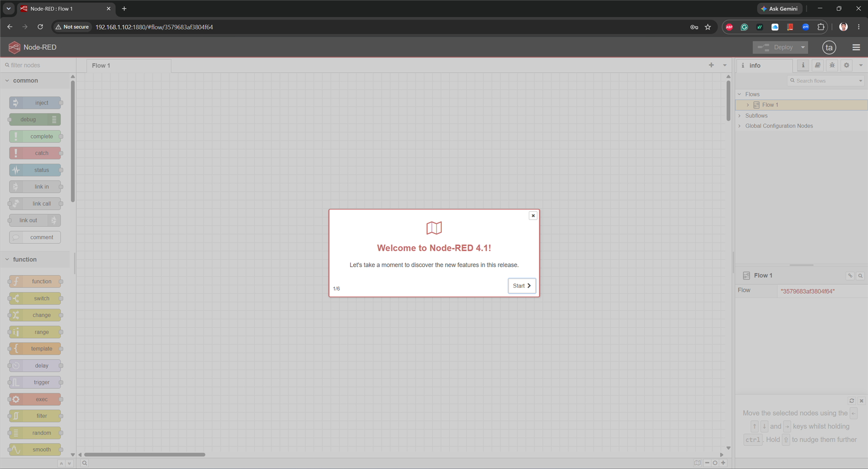Expand the Subflows tree section
This screenshot has height=469, width=868.
pyautogui.click(x=740, y=116)
